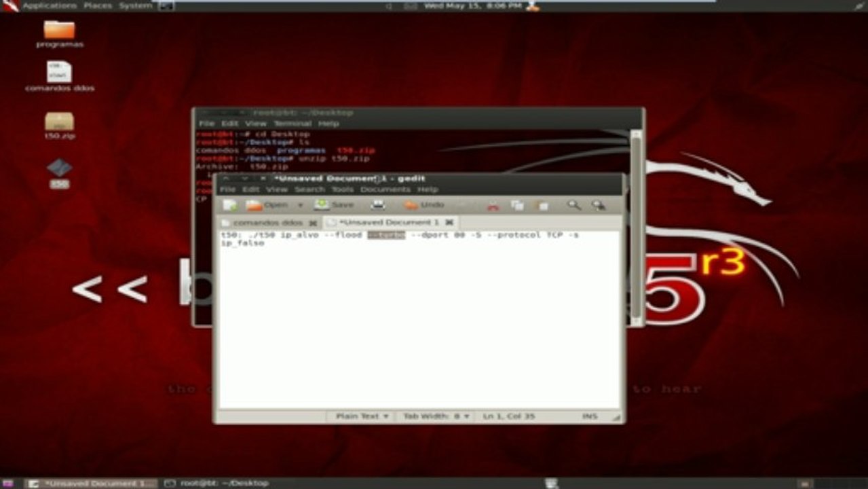Click the gedit window title bar
Viewport: 868px width, 489px height.
click(419, 179)
